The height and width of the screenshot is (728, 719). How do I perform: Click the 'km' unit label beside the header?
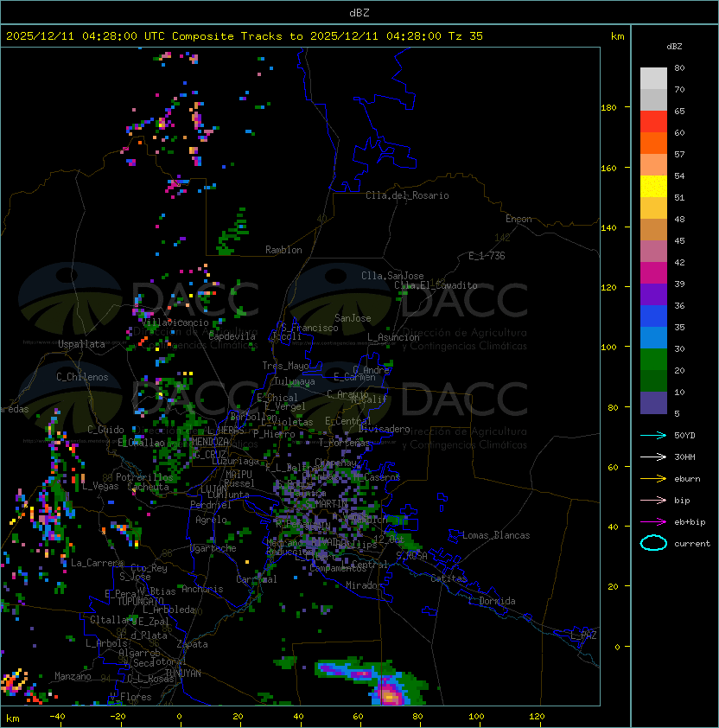click(x=617, y=36)
